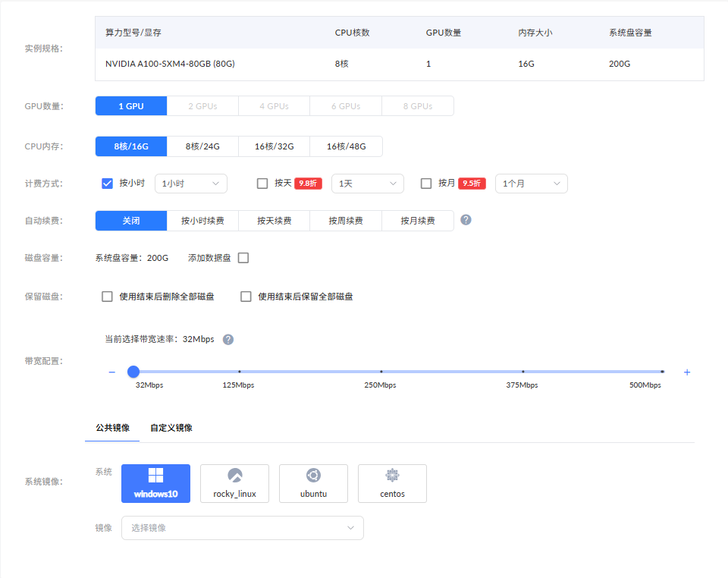Set auto-renewal to 按周续费
This screenshot has height=578, width=728.
(346, 221)
